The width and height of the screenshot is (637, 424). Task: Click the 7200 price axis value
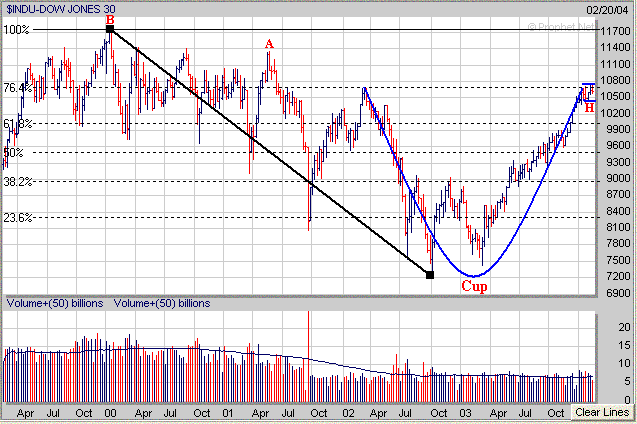point(618,276)
